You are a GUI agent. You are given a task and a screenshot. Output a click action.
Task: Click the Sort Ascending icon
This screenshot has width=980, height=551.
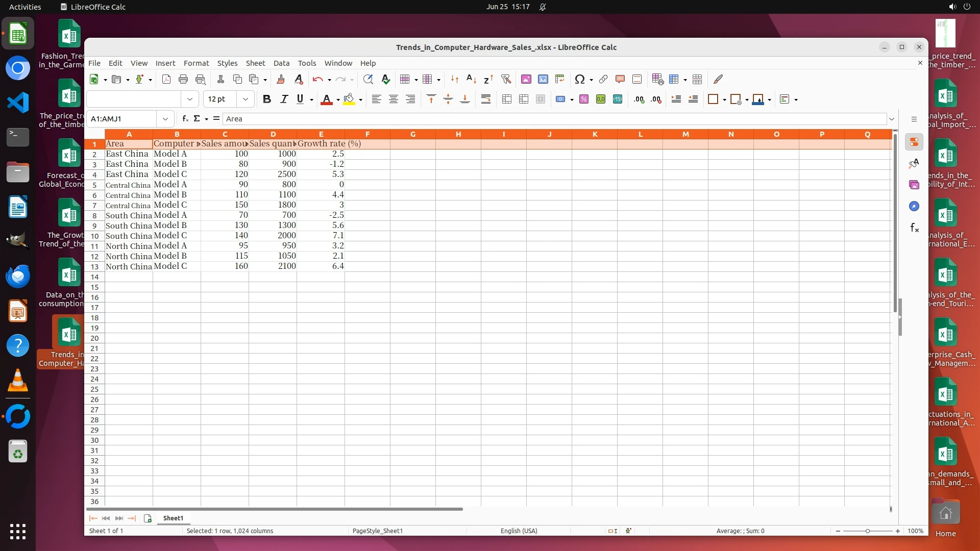(x=472, y=79)
